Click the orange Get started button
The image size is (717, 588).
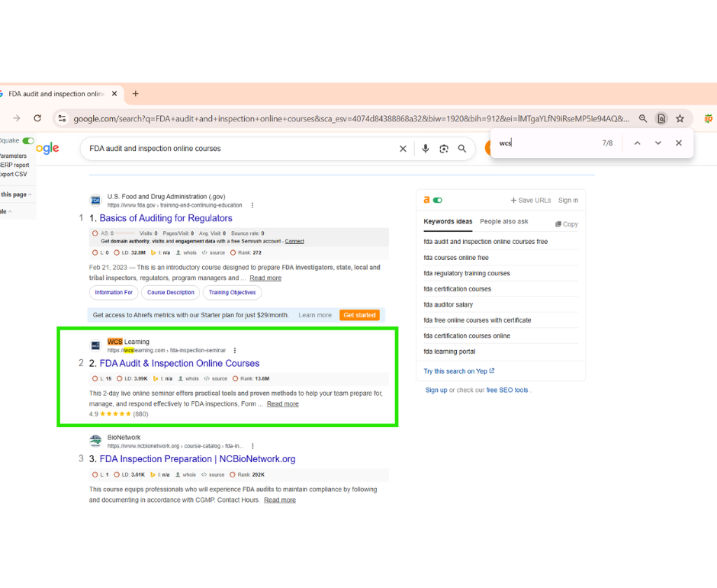(359, 315)
